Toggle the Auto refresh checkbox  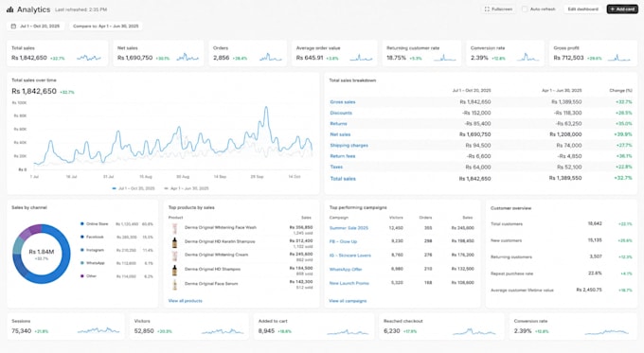pyautogui.click(x=525, y=9)
